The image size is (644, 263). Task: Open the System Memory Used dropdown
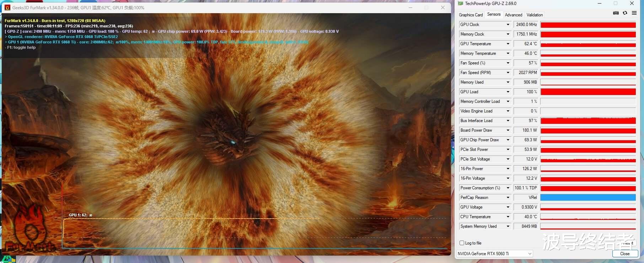508,226
